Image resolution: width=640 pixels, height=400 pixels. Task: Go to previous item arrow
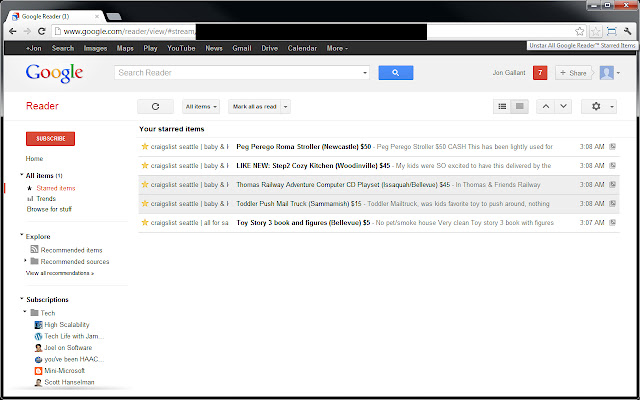(x=546, y=107)
